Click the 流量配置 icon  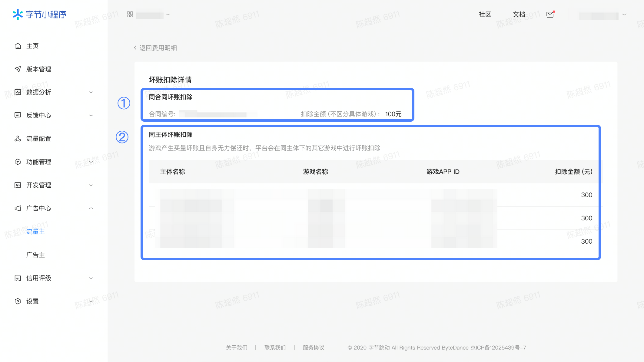(x=18, y=139)
